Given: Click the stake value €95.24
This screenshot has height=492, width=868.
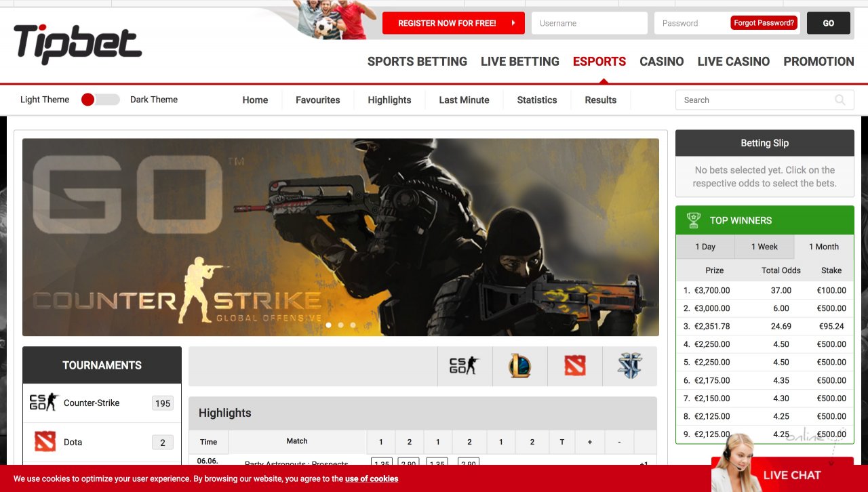Looking at the screenshot, I should point(831,326).
